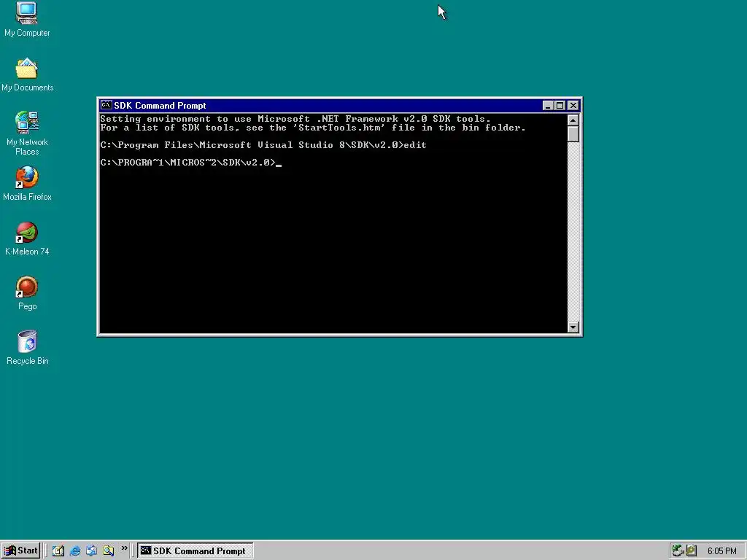Click the 'Setting environment to use' line
This screenshot has width=747, height=560.
(x=295, y=119)
